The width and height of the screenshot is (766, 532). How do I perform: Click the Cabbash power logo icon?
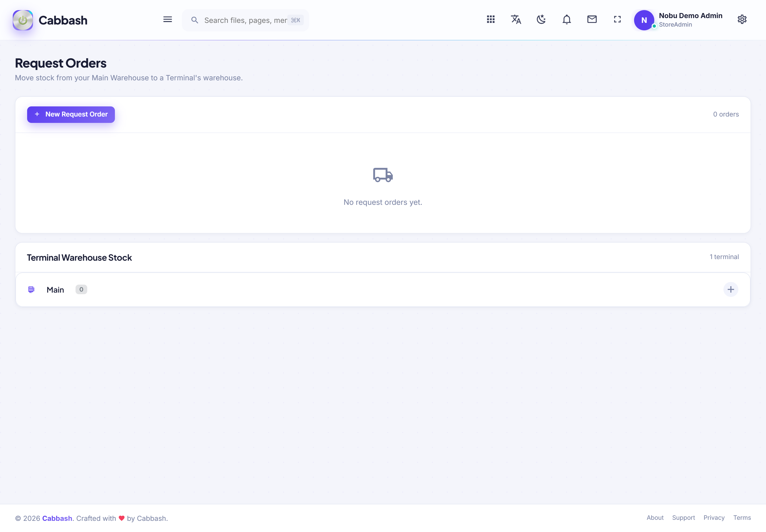coord(23,20)
